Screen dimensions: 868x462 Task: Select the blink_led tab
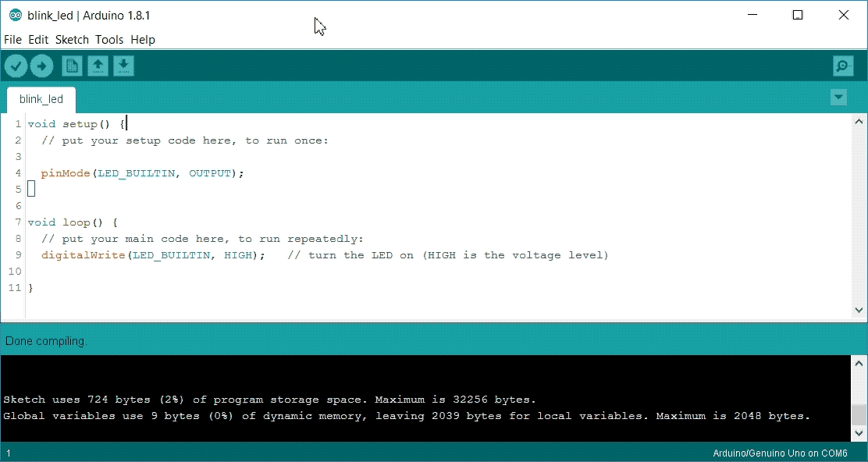click(x=41, y=99)
